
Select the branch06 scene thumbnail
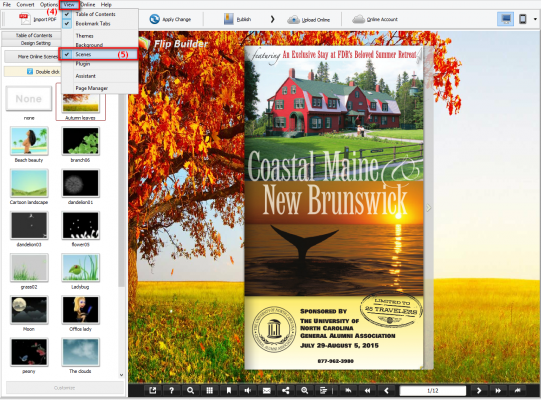click(80, 141)
